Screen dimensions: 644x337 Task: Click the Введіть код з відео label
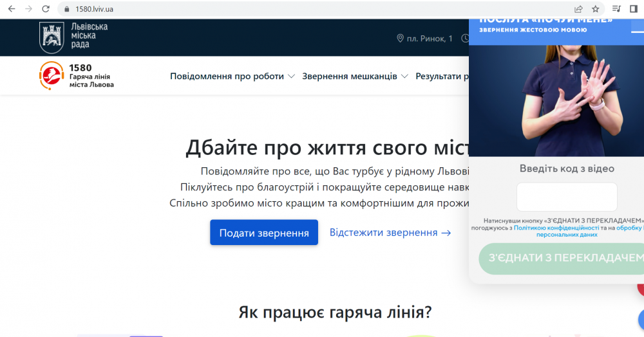567,168
